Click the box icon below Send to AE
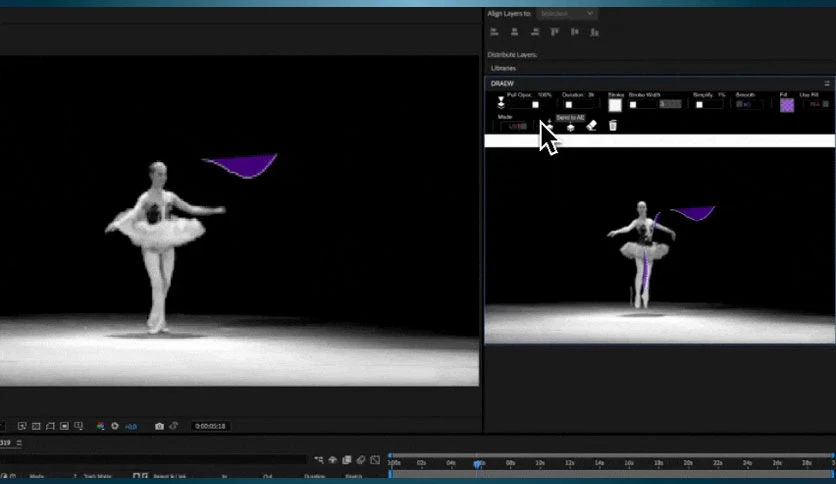Image resolution: width=836 pixels, height=484 pixels. 570,127
